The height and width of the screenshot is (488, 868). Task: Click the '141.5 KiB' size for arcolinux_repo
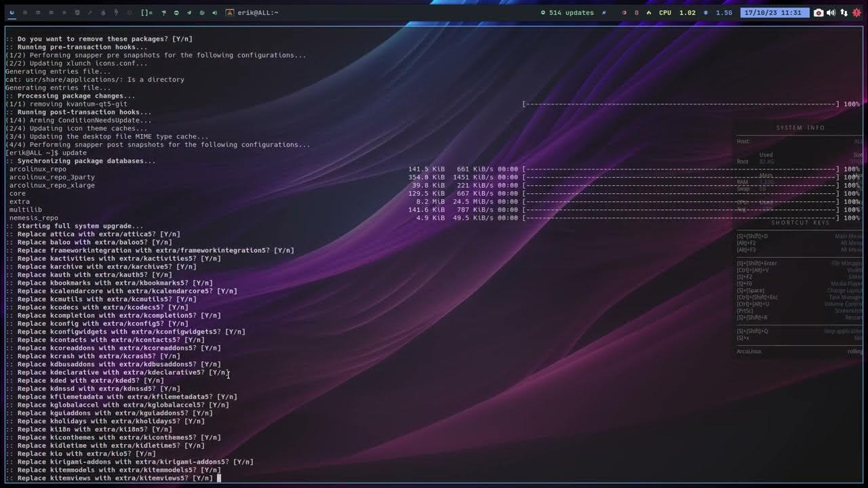coord(427,169)
